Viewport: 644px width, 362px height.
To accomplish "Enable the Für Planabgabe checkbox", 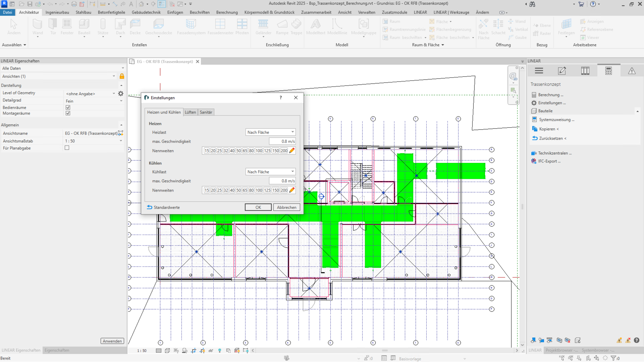I will pos(67,148).
